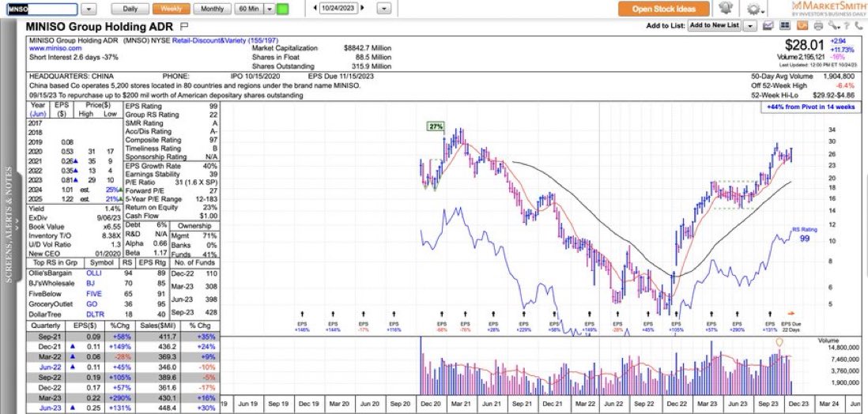Click the Short Interest 2.6 days text
This screenshot has width=868, height=414.
pos(74,57)
